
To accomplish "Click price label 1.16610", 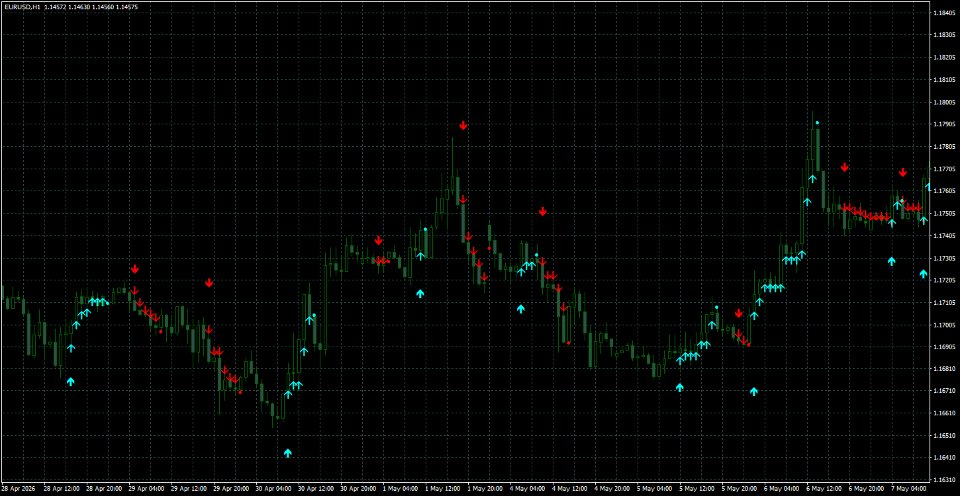I will pos(943,413).
